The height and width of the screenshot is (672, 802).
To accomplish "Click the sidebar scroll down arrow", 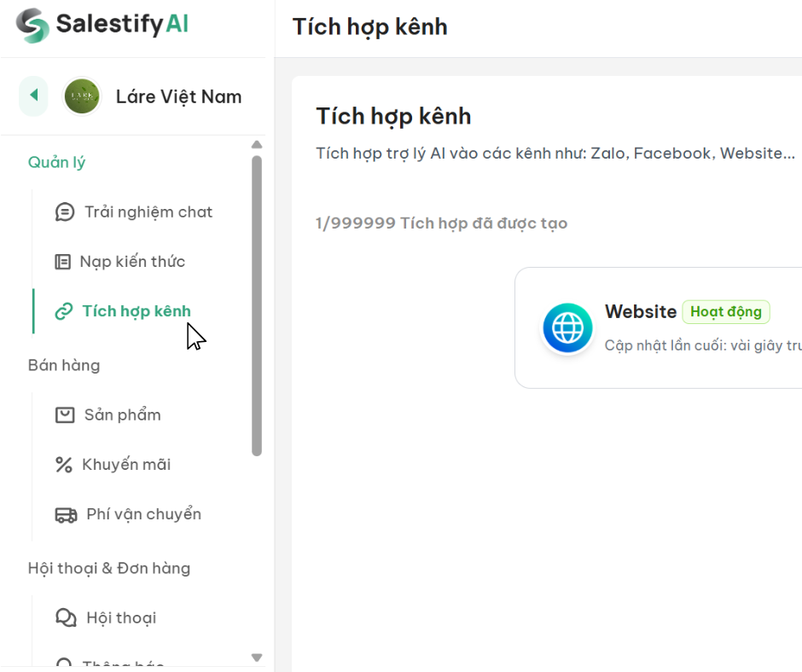I will point(257,658).
